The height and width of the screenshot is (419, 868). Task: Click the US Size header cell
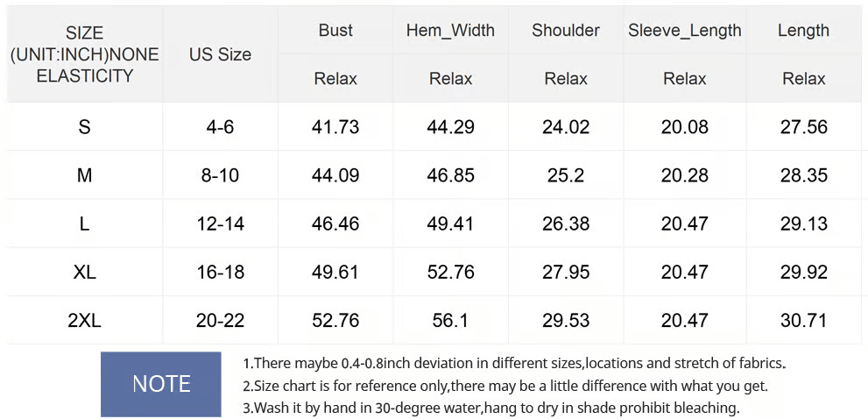[220, 54]
